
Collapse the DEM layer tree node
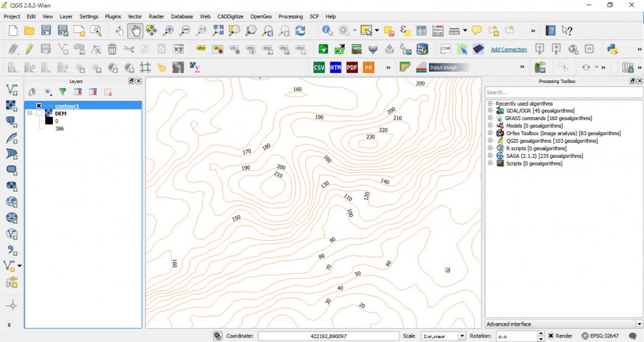tap(29, 114)
